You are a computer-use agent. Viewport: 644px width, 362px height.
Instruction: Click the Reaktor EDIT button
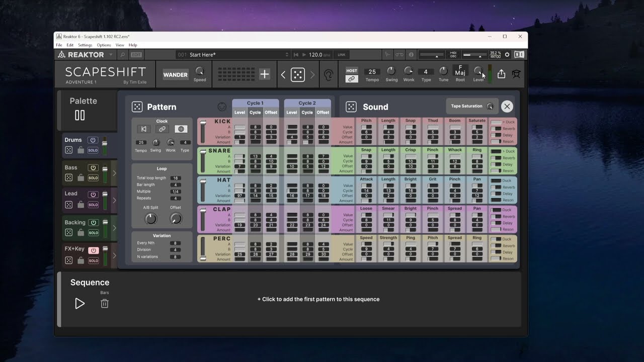[136, 54]
